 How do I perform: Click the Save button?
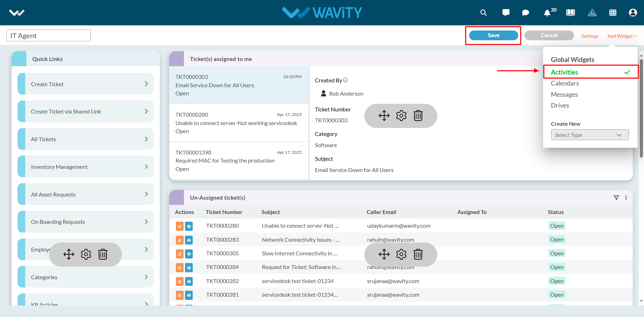493,35
